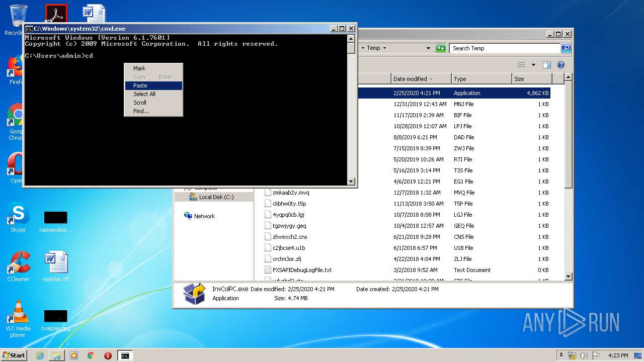The width and height of the screenshot is (644, 362).
Task: Sort by Size column header
Action: pos(532,79)
